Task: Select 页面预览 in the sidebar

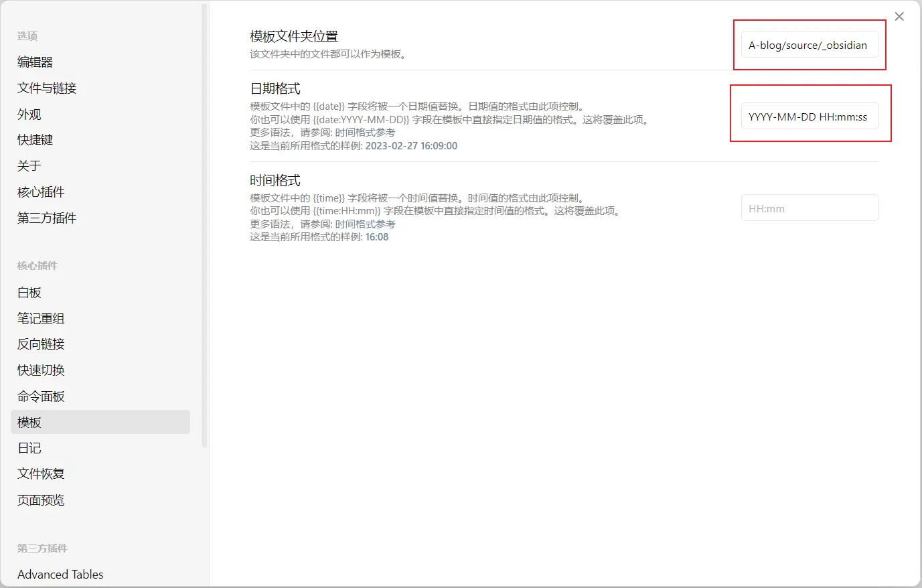Action: (x=41, y=500)
